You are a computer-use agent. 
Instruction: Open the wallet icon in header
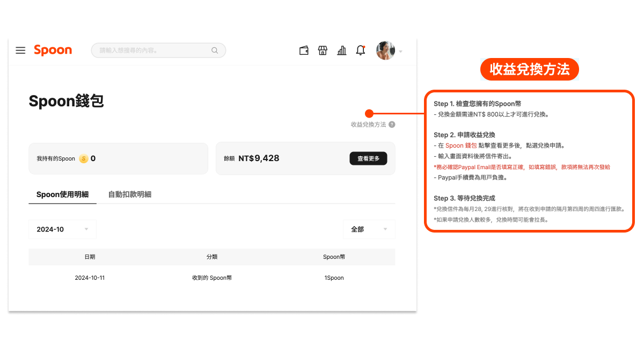[x=304, y=50]
